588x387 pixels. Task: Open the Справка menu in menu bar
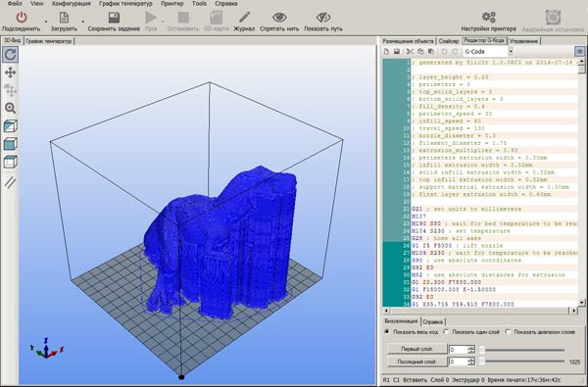[226, 3]
